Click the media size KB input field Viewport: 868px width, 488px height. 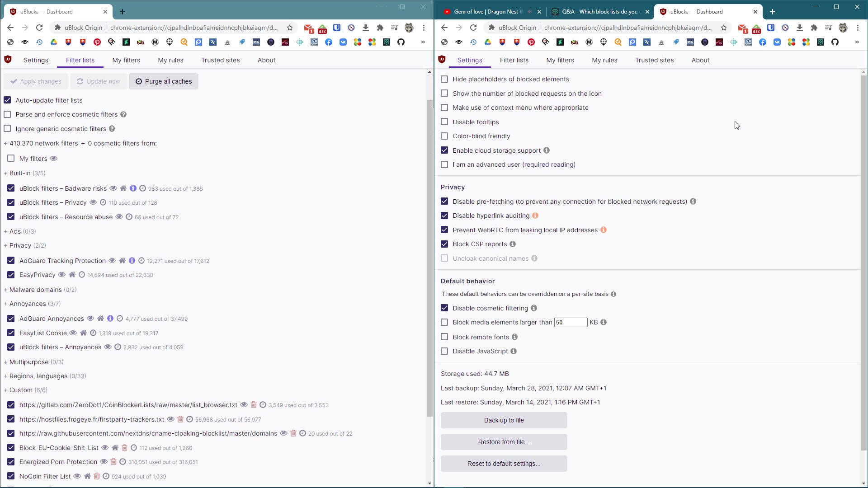571,322
